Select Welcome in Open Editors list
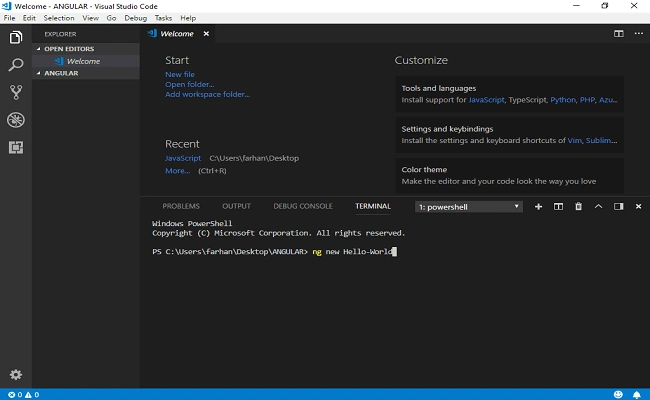 point(85,61)
